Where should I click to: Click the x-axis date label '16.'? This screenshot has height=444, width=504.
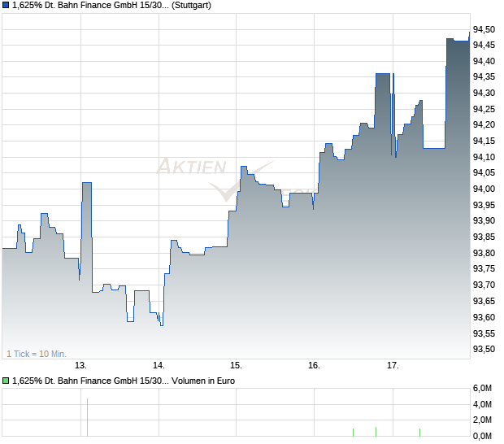click(315, 366)
